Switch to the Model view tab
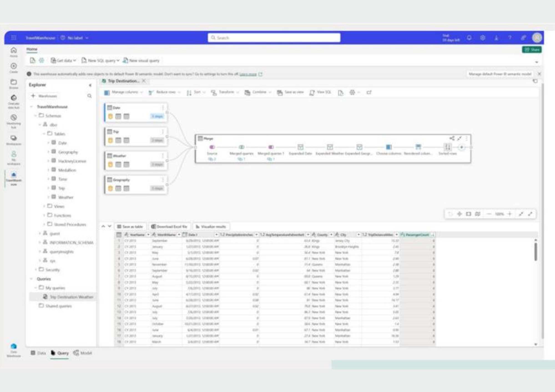Screen dimensions: 555x392 [x=82, y=353]
